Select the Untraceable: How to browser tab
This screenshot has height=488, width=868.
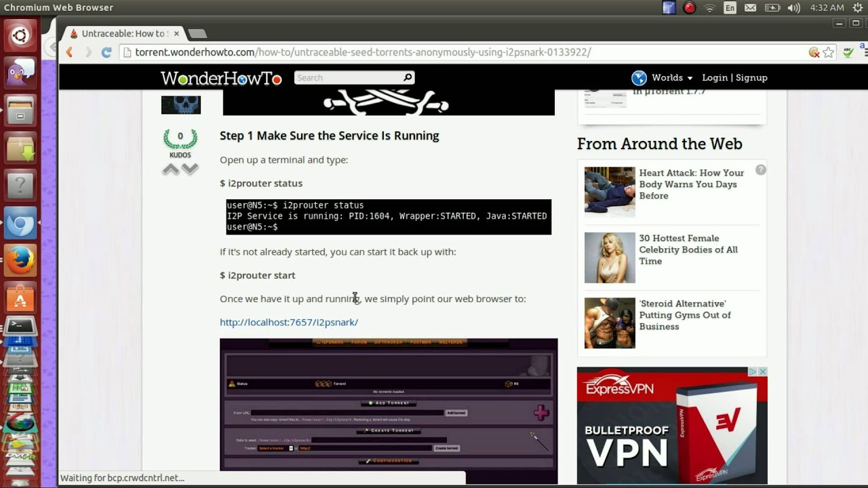pyautogui.click(x=123, y=33)
